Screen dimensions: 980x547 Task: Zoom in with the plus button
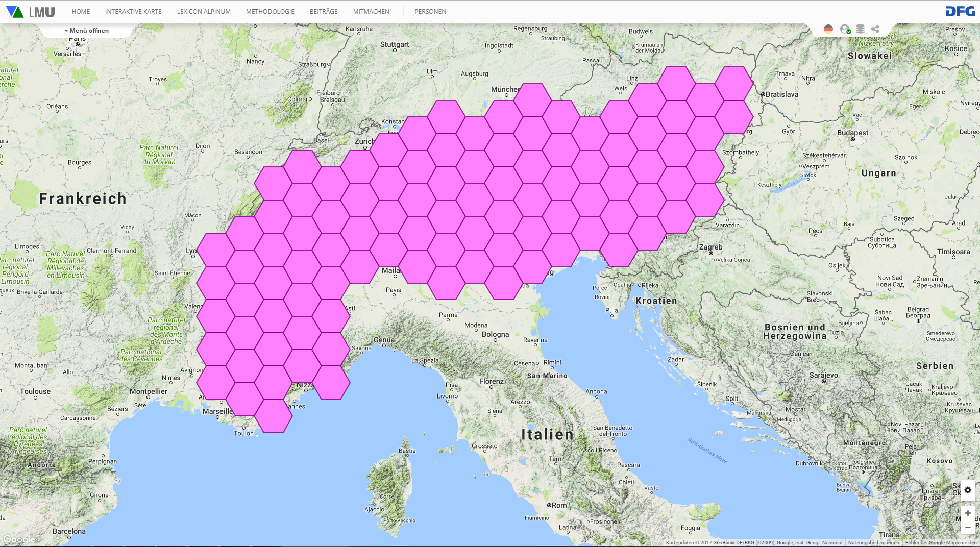[x=968, y=513]
